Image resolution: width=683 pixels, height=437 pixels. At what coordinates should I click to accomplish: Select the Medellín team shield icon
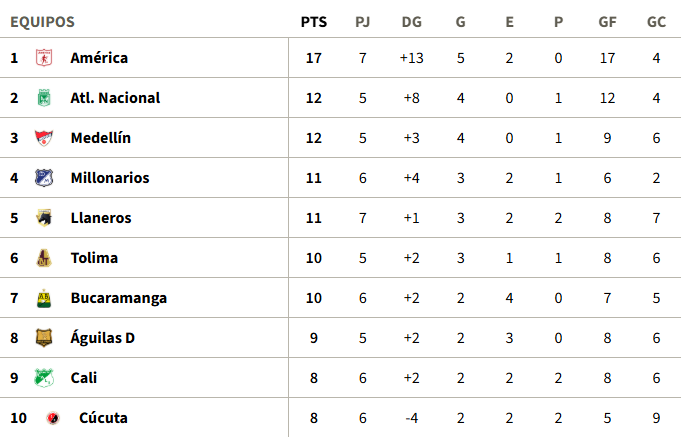(44, 138)
